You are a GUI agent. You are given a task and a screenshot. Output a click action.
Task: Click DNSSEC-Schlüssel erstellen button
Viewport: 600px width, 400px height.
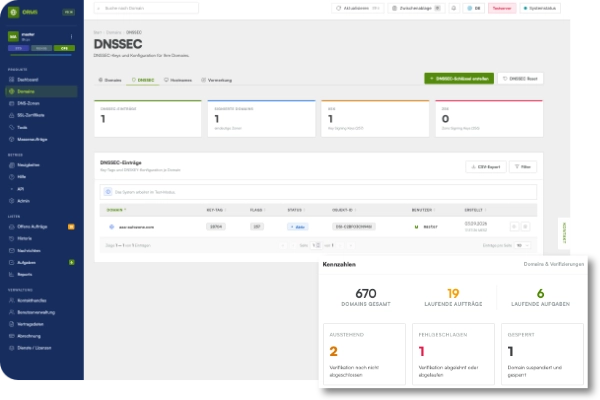pos(459,78)
